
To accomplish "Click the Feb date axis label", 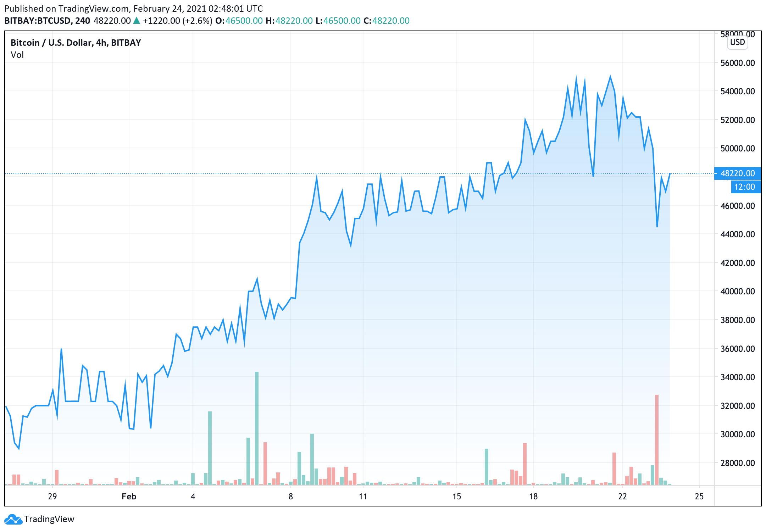I will (129, 497).
